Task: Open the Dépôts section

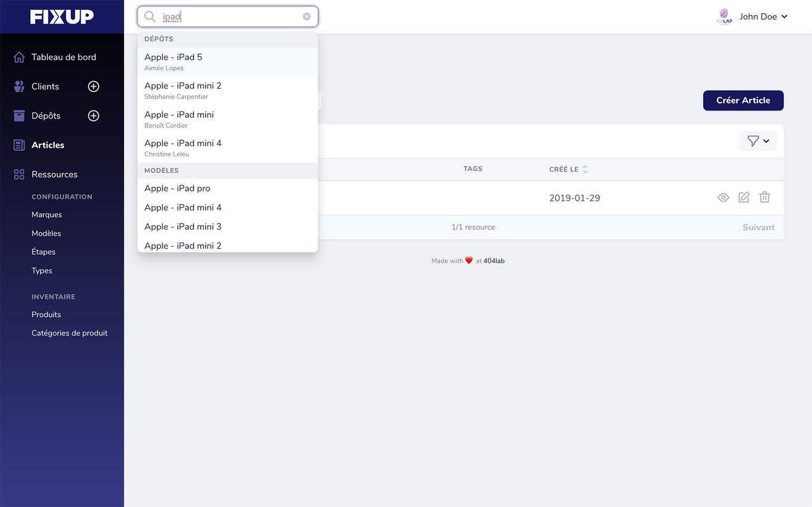Action: [x=46, y=116]
